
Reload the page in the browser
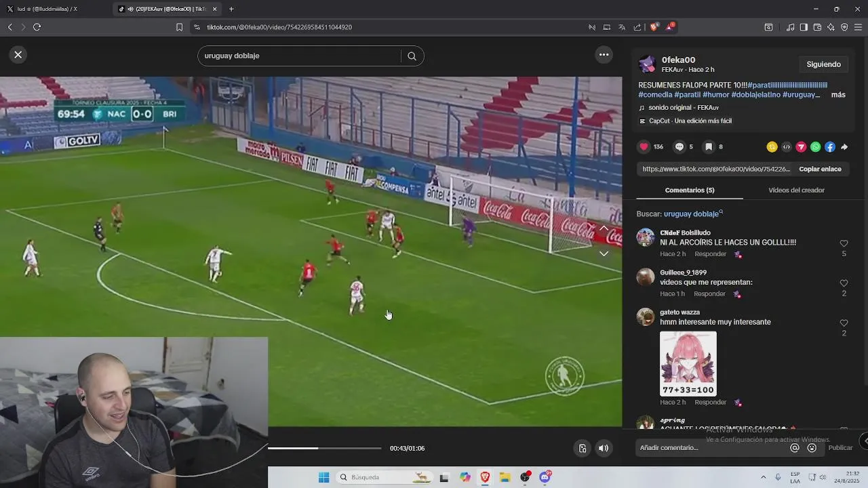coord(37,27)
